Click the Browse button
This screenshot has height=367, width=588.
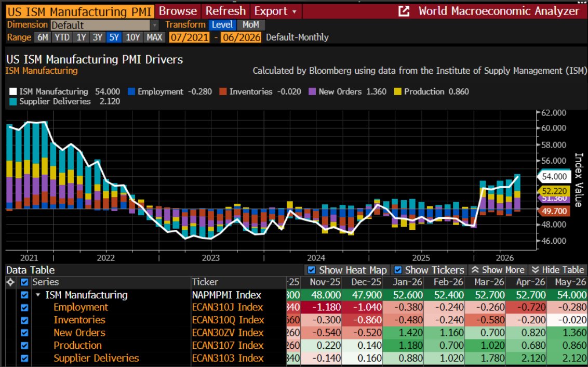click(178, 11)
